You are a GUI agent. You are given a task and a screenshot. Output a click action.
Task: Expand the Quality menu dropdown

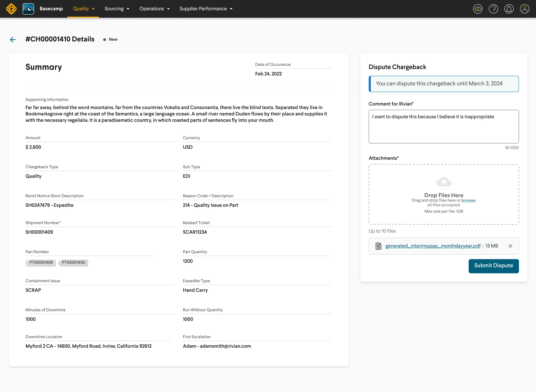(84, 9)
